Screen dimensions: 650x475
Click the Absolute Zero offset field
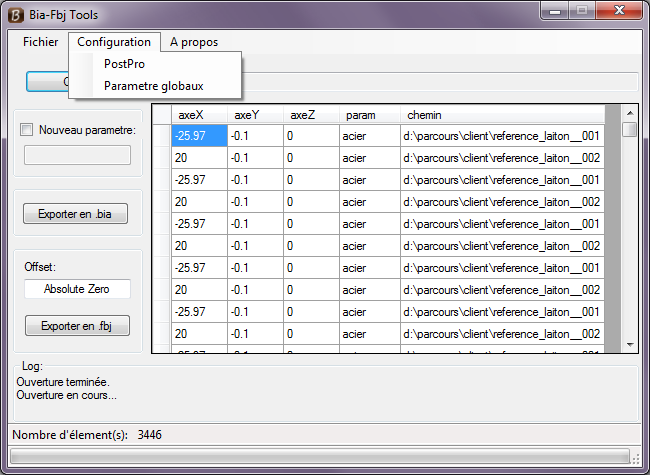click(77, 289)
